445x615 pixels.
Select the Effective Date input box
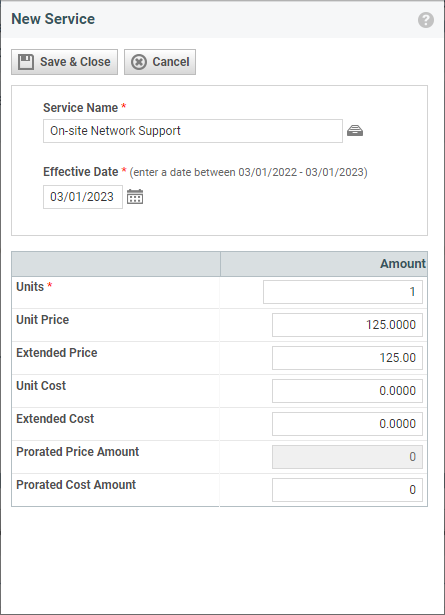click(x=83, y=197)
